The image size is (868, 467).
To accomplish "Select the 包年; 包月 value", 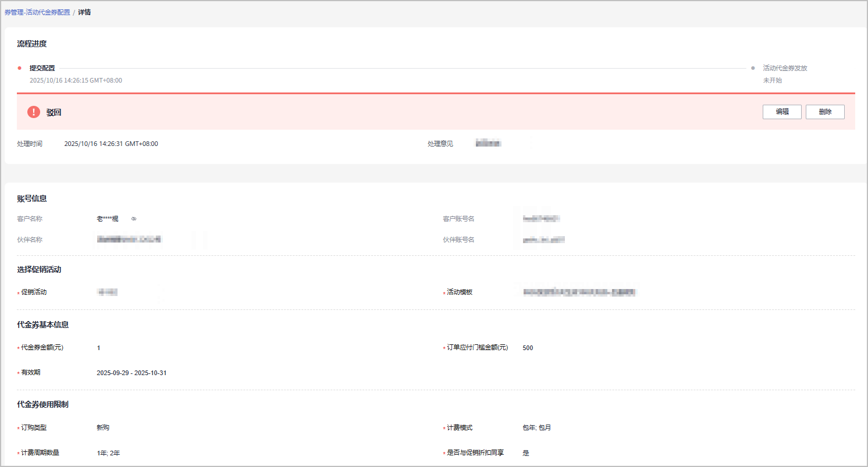I will pyautogui.click(x=536, y=427).
